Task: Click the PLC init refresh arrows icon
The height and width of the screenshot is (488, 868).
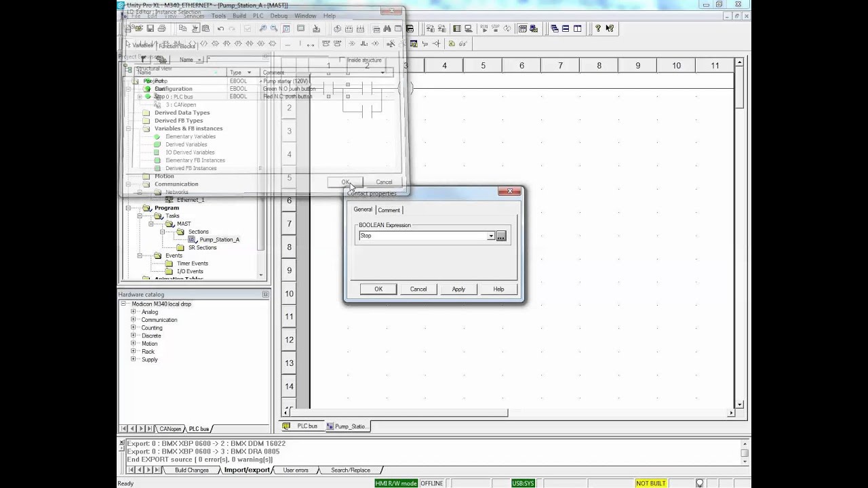Action: click(x=507, y=28)
